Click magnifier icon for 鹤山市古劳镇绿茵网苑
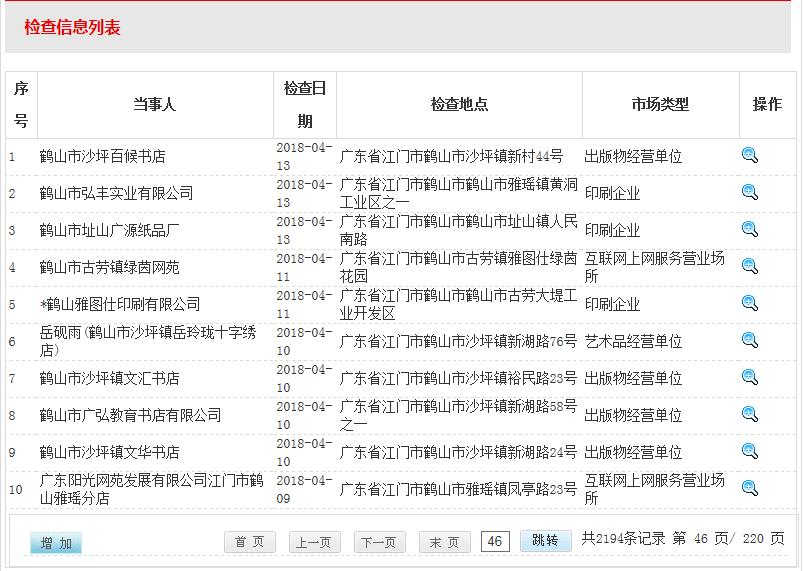Screen dimensions: 803x571 [x=750, y=266]
